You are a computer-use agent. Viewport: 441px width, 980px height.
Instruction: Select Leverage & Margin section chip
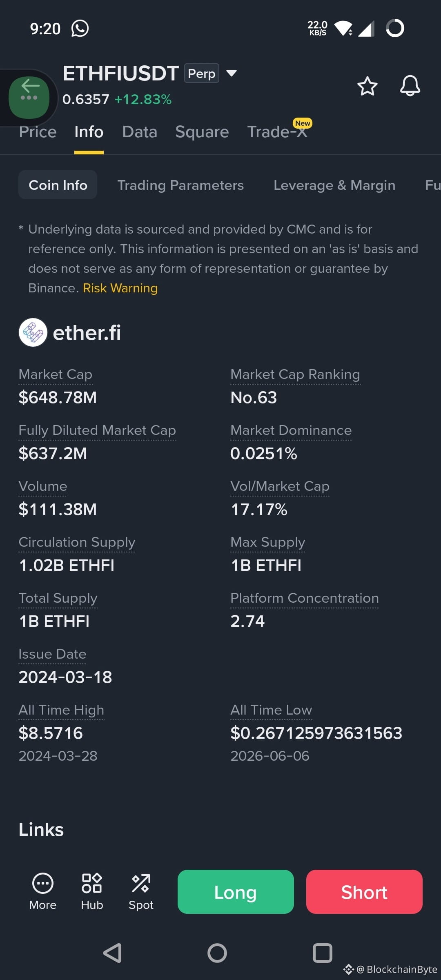coord(334,185)
